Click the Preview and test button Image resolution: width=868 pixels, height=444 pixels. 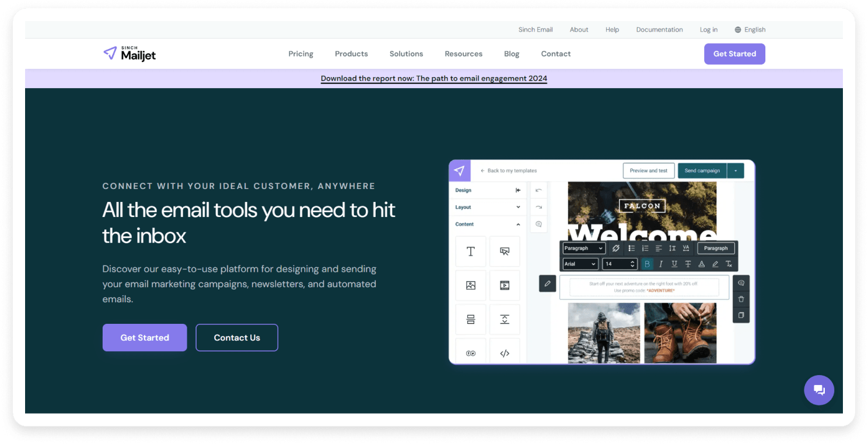point(649,171)
